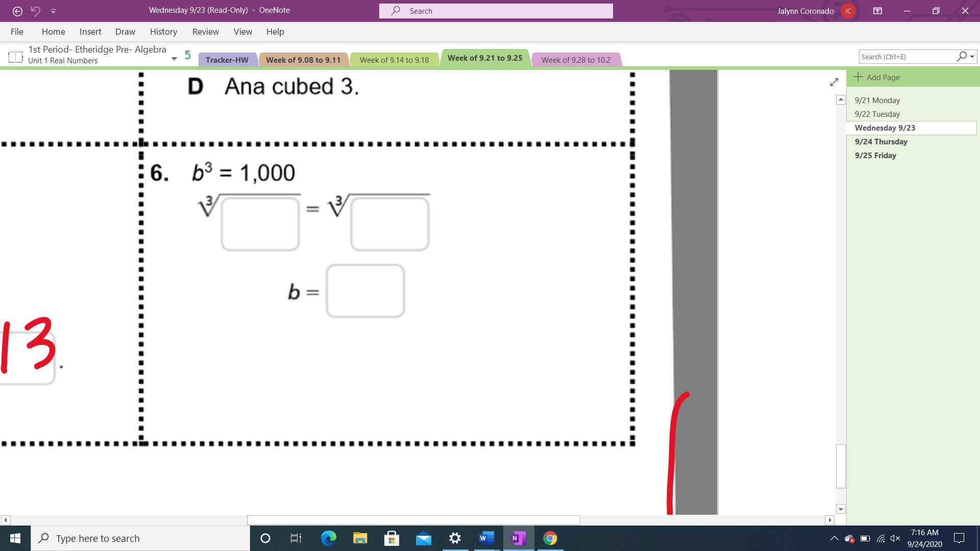Image resolution: width=980 pixels, height=551 pixels.
Task: Click the Back arrow in title bar
Action: click(17, 11)
